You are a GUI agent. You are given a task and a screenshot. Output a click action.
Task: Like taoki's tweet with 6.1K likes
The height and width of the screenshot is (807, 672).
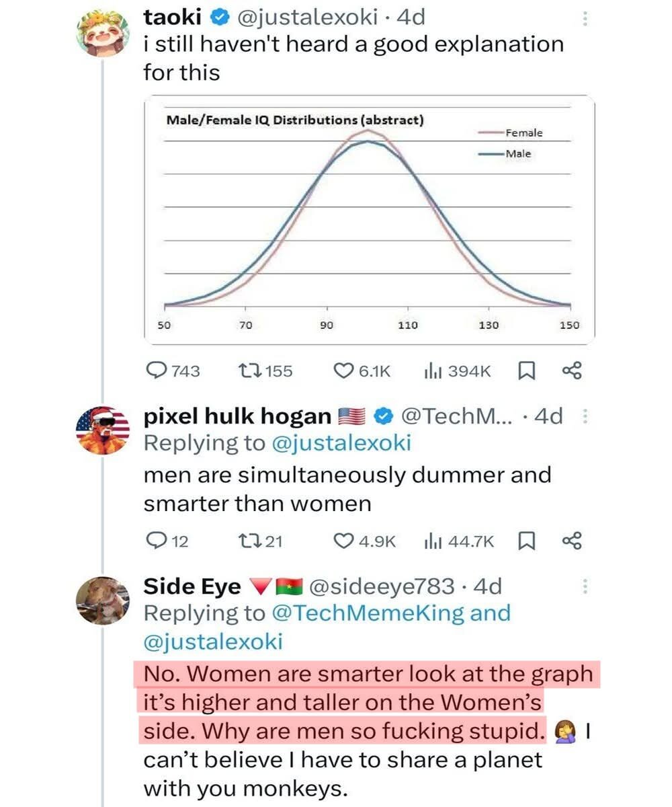[x=344, y=371]
